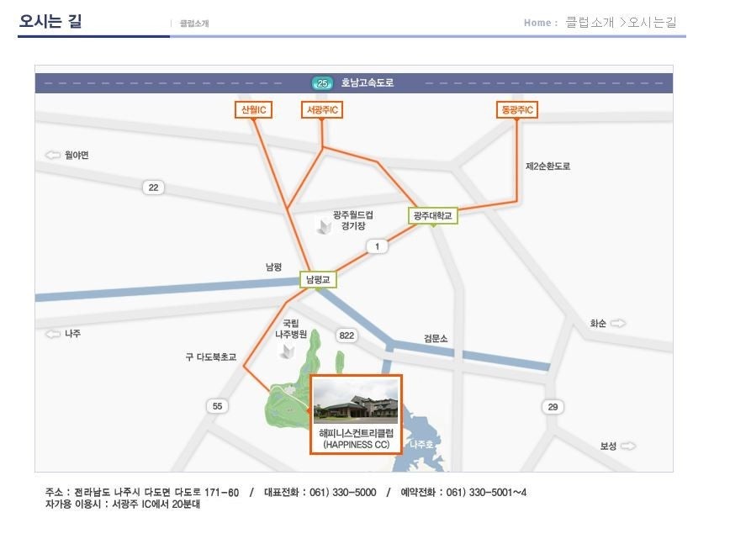Click the route 29 road marker
This screenshot has width=730, height=560.
553,406
